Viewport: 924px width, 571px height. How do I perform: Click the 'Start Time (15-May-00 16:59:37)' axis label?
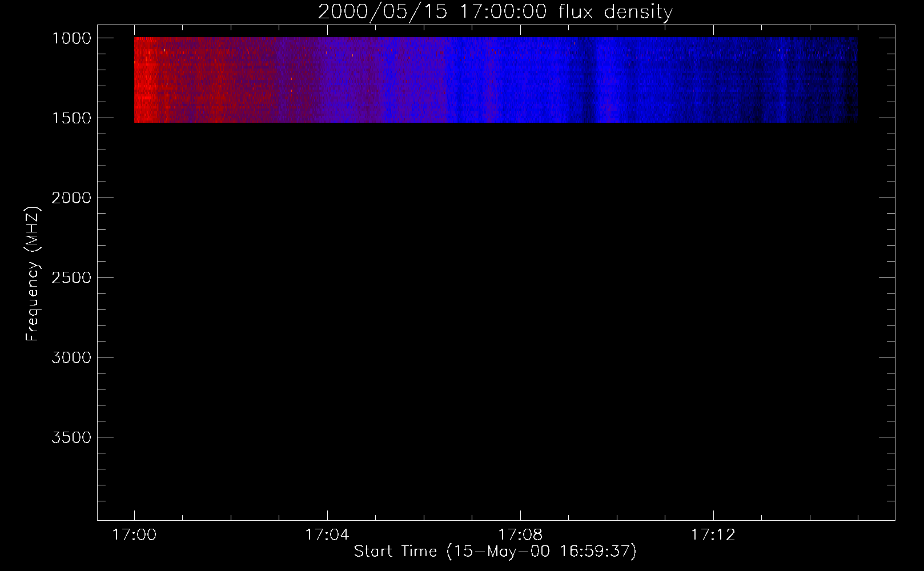[495, 552]
